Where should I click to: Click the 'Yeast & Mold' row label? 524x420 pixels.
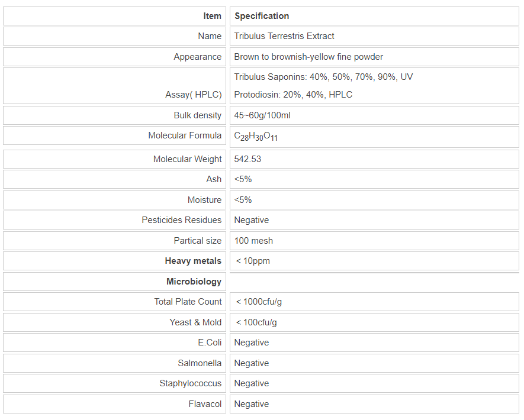point(195,322)
